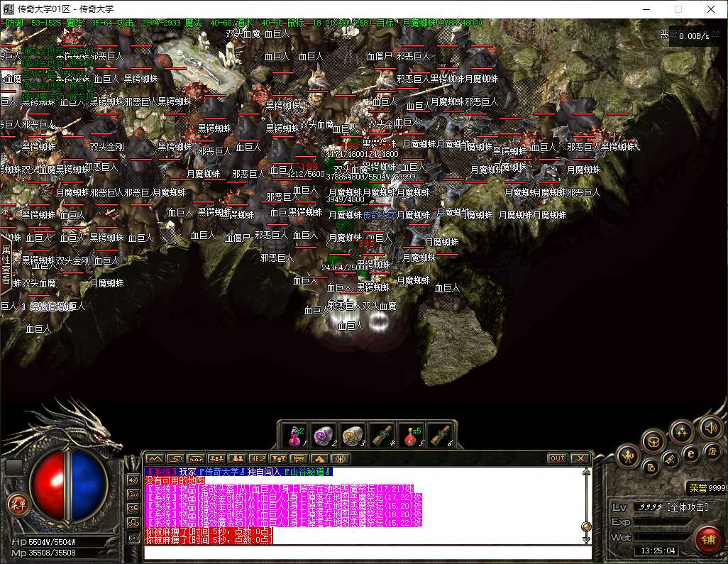Viewport: 728px width, 564px height.
Task: Click the 山谷秘道 link in system message
Action: 307,472
